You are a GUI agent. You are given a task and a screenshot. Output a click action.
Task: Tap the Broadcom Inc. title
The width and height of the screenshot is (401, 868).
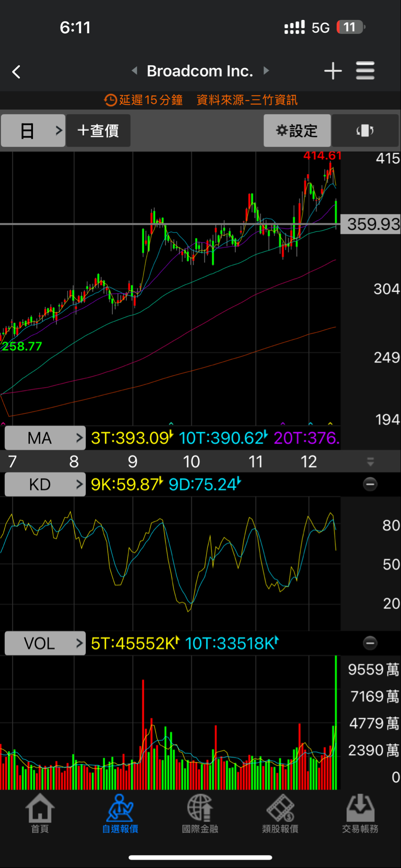(200, 71)
